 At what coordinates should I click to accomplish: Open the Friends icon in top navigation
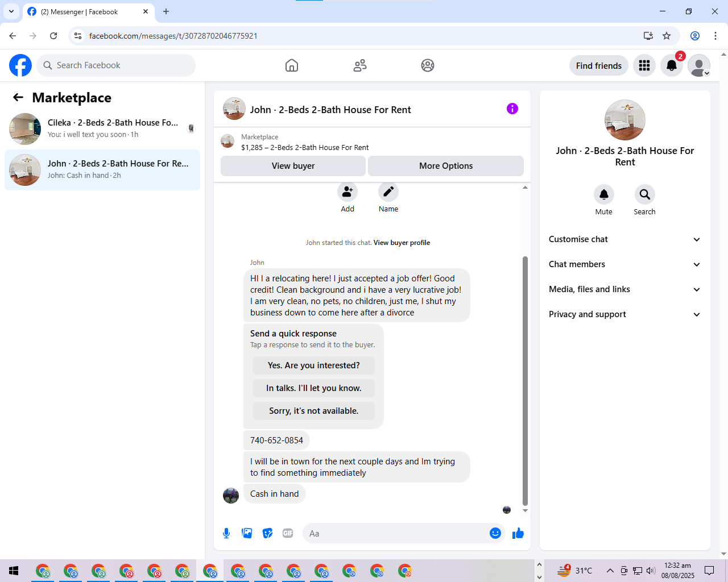click(x=360, y=65)
